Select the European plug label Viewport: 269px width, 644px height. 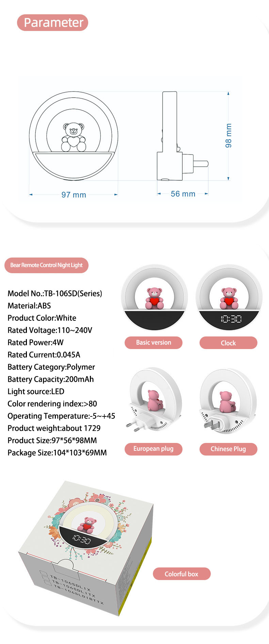(154, 449)
